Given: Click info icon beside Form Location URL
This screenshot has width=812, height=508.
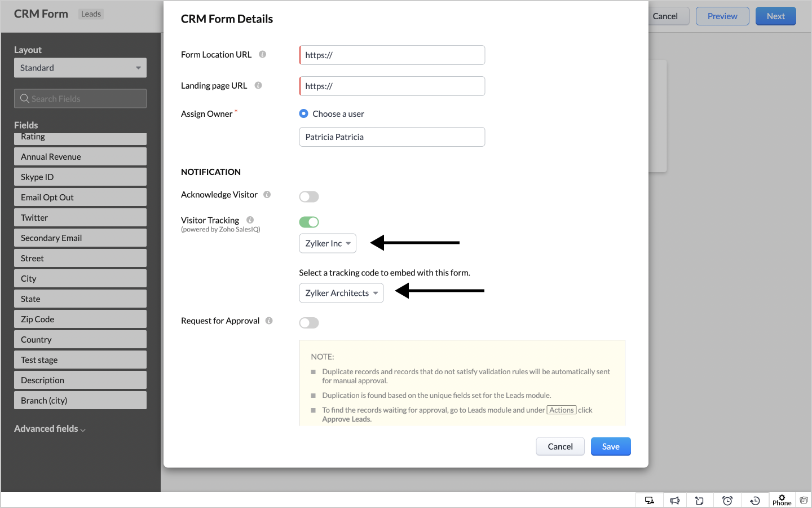Looking at the screenshot, I should tap(262, 54).
